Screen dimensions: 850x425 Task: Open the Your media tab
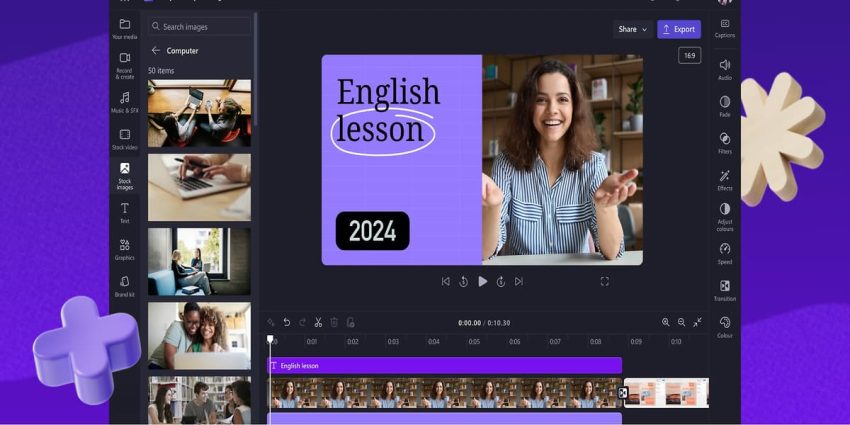125,29
